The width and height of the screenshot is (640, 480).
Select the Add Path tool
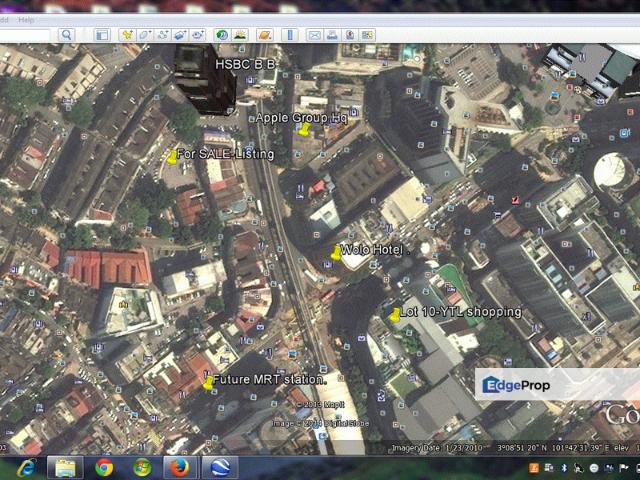tap(163, 34)
